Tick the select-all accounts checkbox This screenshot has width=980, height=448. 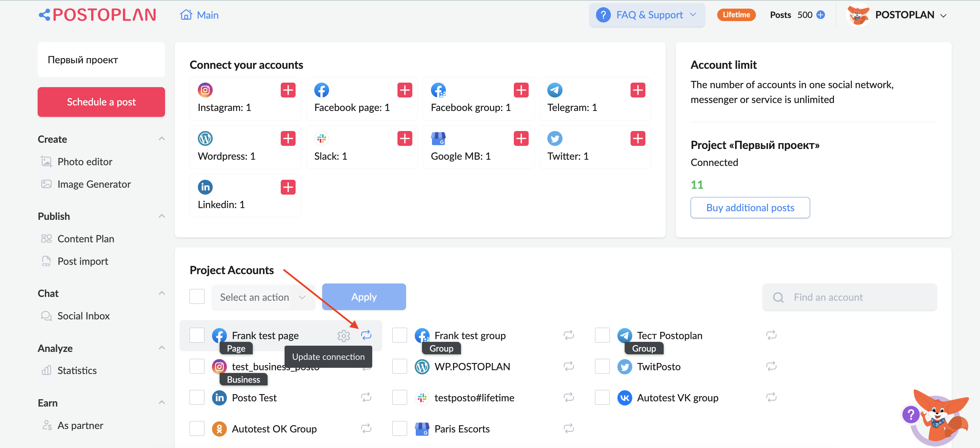point(197,297)
